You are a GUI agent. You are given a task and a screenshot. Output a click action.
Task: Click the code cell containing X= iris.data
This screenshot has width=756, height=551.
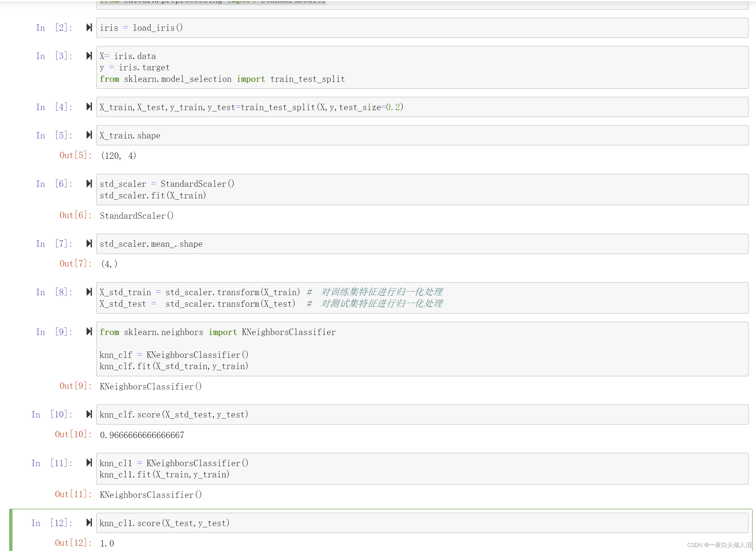point(422,67)
